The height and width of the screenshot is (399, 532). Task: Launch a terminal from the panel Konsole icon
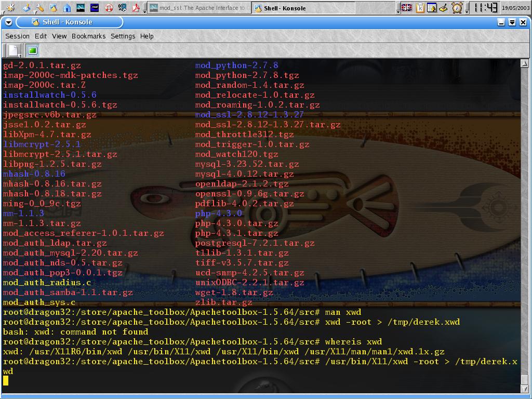tap(54, 7)
